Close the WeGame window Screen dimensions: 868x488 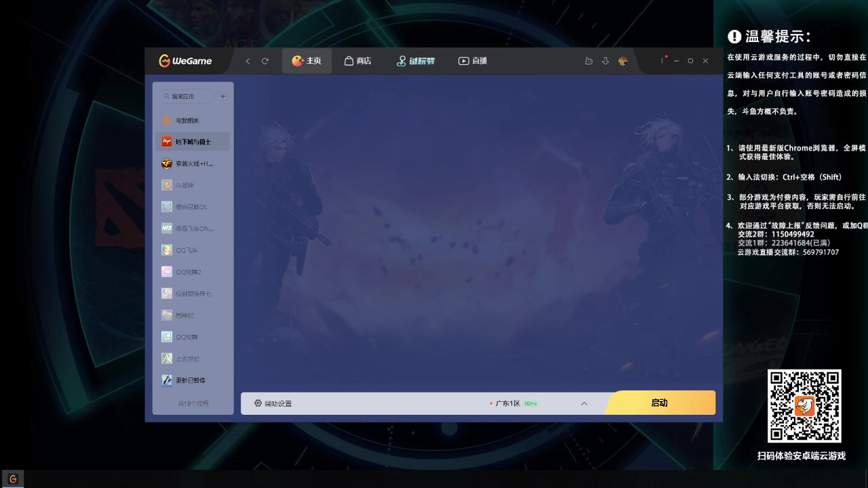705,61
